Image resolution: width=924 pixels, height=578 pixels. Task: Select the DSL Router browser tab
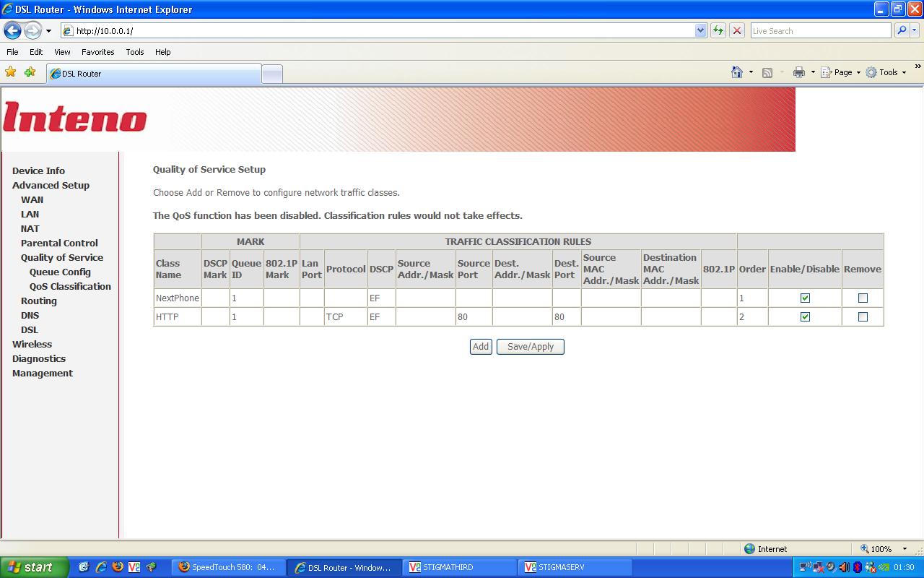click(153, 74)
